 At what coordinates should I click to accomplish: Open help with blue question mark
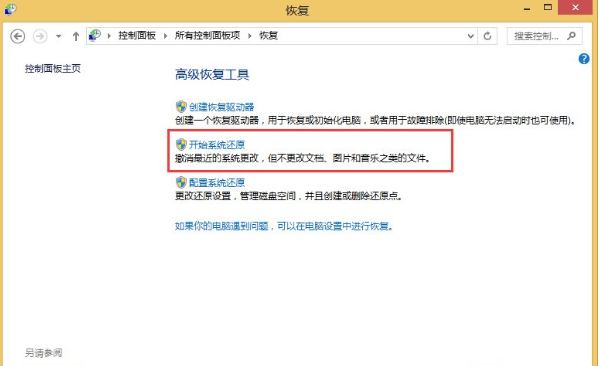pyautogui.click(x=584, y=59)
